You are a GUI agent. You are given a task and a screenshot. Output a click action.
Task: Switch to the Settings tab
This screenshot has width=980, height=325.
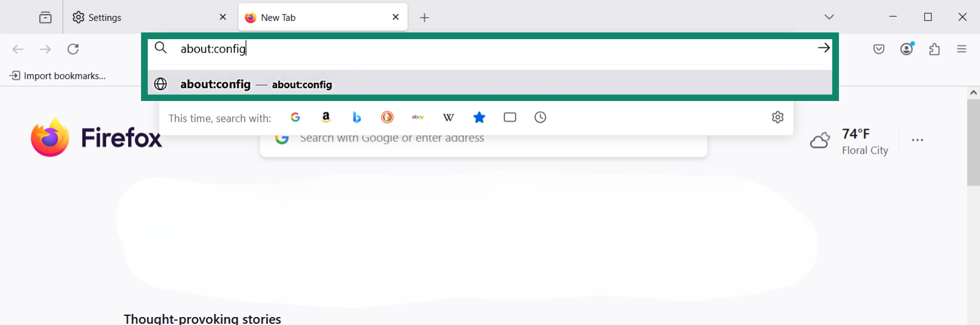tap(147, 17)
